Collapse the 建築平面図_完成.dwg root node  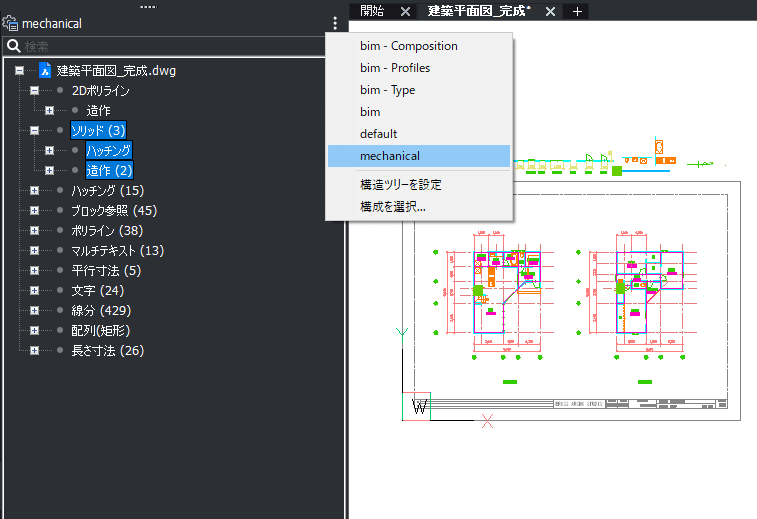(x=19, y=71)
